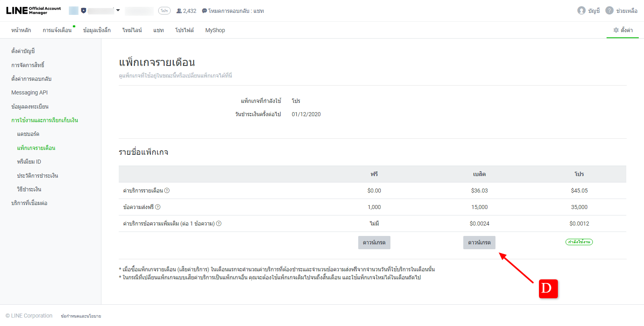Click the LINE Official Account Manager logo
644x326 pixels.
(33, 10)
